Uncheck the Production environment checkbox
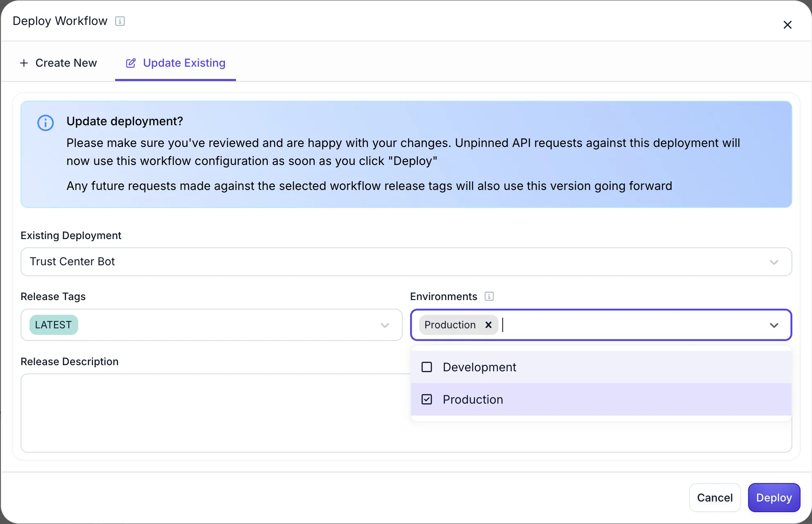The height and width of the screenshot is (524, 812). click(x=427, y=400)
